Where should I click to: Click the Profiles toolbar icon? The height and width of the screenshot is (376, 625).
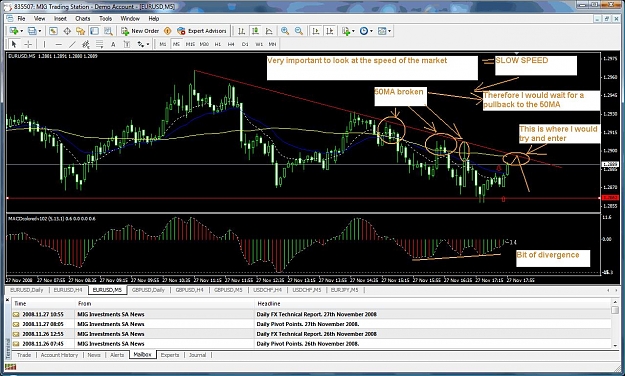(x=32, y=31)
